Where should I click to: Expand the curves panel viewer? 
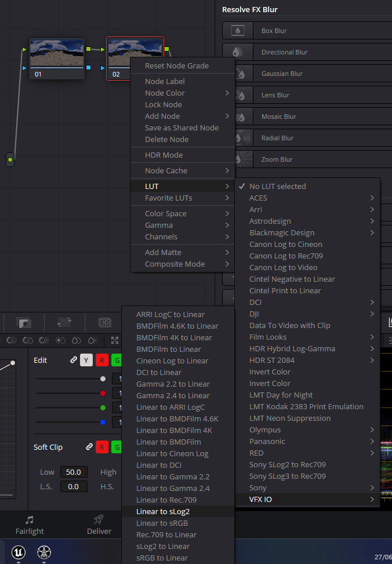tap(115, 340)
